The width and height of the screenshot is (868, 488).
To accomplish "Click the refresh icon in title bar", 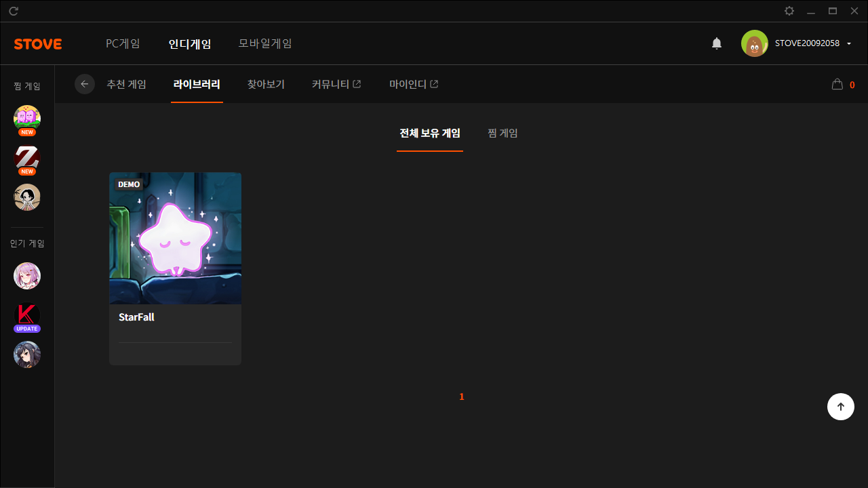I will coord(14,11).
